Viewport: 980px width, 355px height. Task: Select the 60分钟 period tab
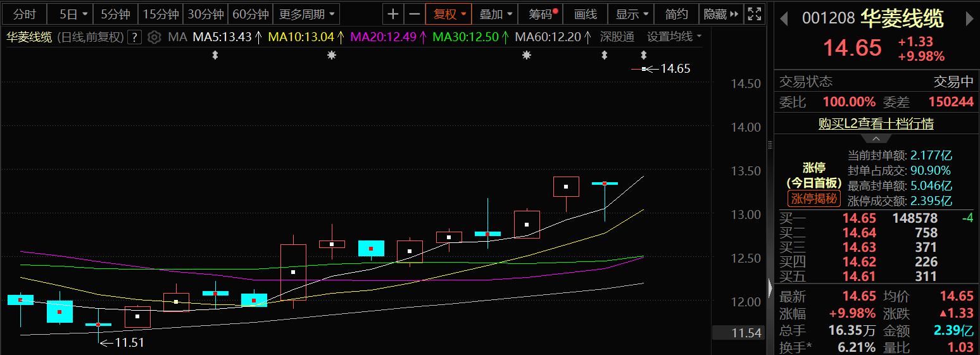tap(250, 14)
